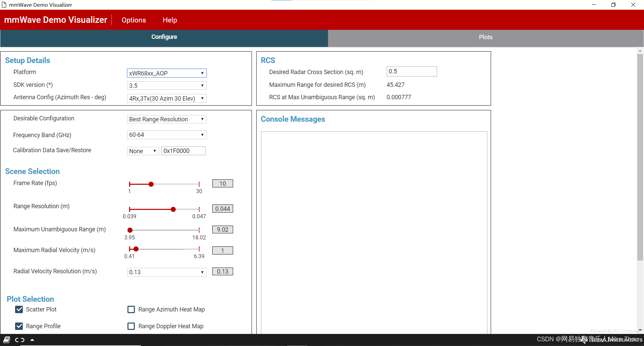Viewport: 644px width, 346px height.
Task: Click the disconnected link status icon
Action: point(20,340)
